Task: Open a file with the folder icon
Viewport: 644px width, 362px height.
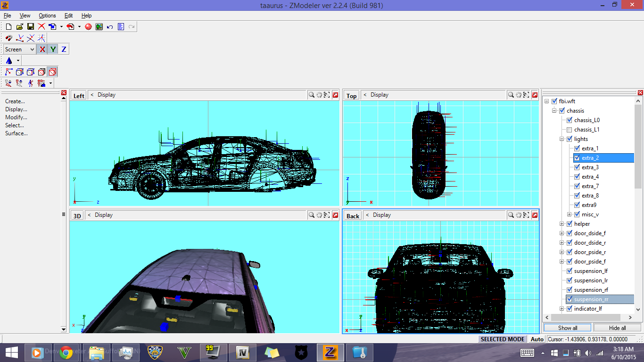Action: pyautogui.click(x=19, y=27)
